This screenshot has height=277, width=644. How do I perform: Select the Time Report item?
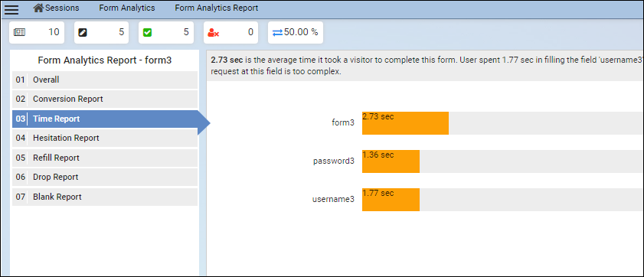click(x=105, y=119)
